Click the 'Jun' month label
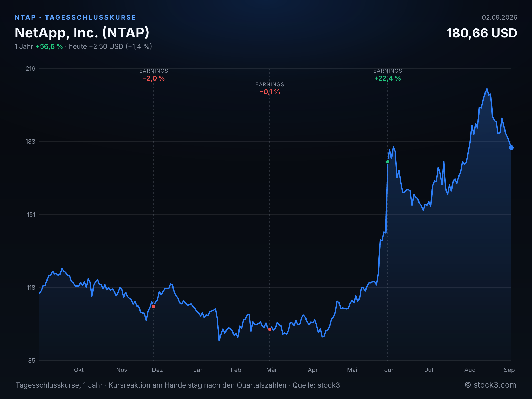The height and width of the screenshot is (399, 532). tap(389, 370)
